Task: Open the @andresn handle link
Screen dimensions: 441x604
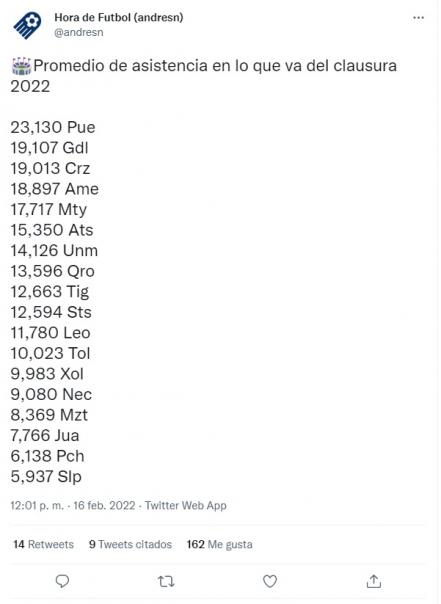Action: (x=79, y=32)
